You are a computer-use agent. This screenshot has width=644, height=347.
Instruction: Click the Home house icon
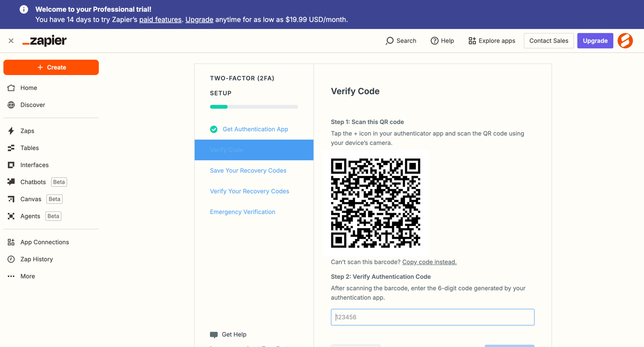pyautogui.click(x=11, y=88)
